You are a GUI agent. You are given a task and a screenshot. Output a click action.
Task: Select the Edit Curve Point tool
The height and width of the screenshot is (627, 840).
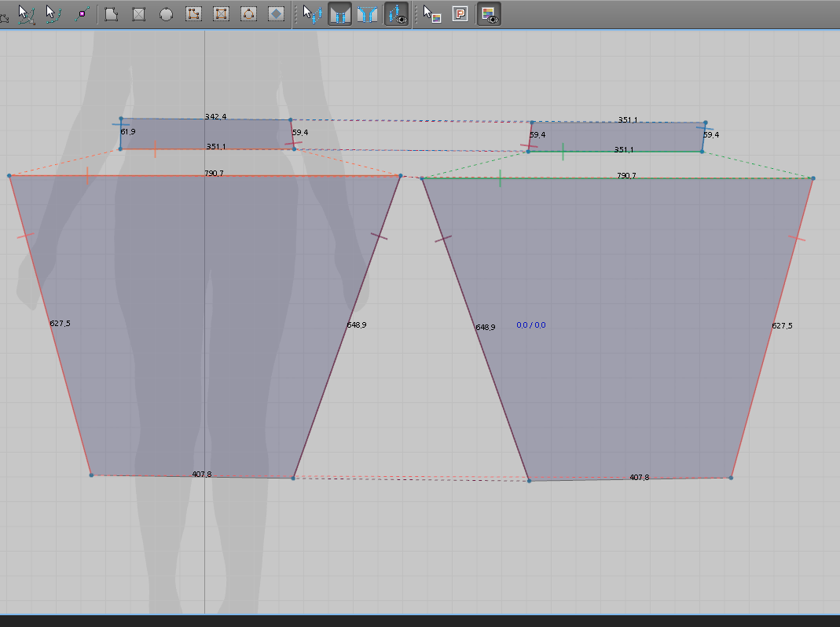tap(53, 14)
